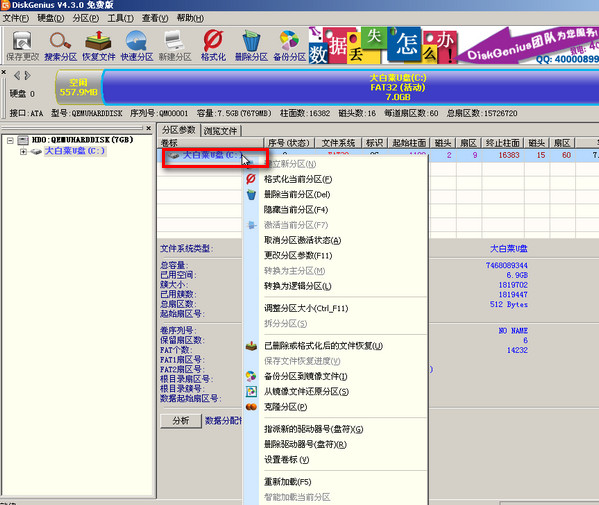Click the Analyze (分析) button

point(181,421)
